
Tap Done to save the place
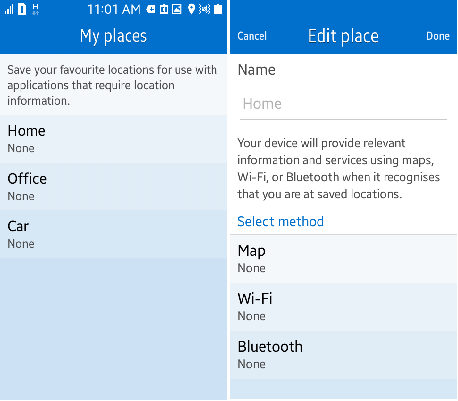438,36
